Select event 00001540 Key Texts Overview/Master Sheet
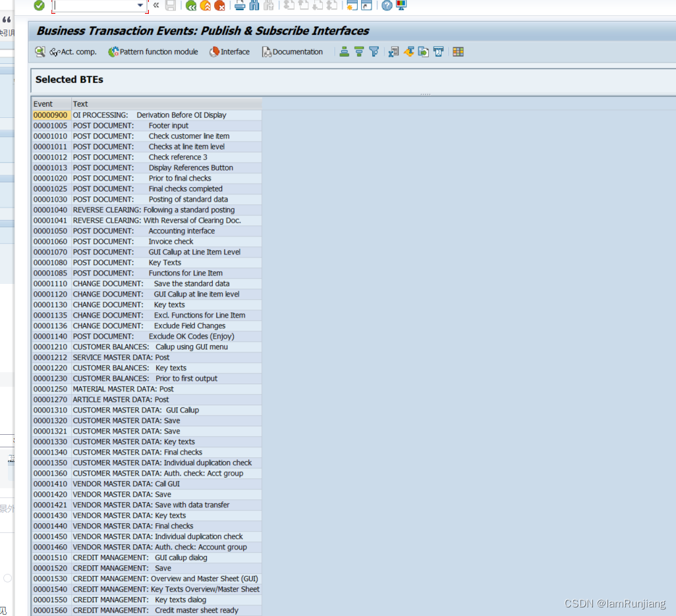The height and width of the screenshot is (616, 676). pos(146,589)
